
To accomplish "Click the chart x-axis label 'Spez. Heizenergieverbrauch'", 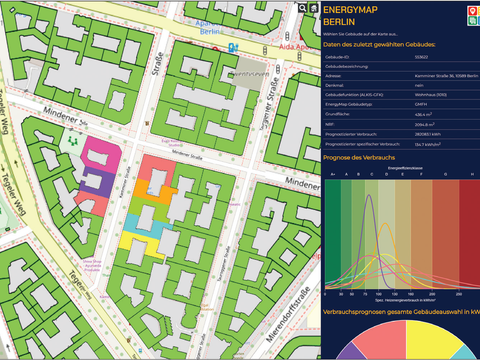I will (405, 300).
